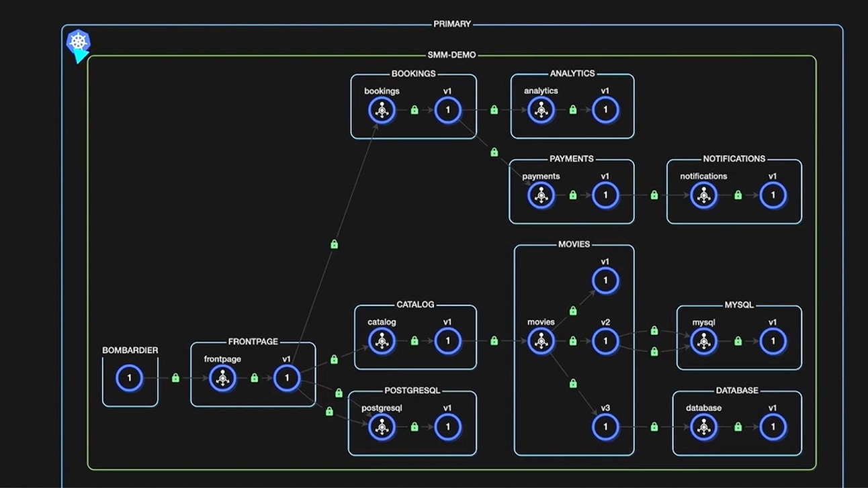
Task: Select the bookings service mesh icon
Action: point(381,109)
